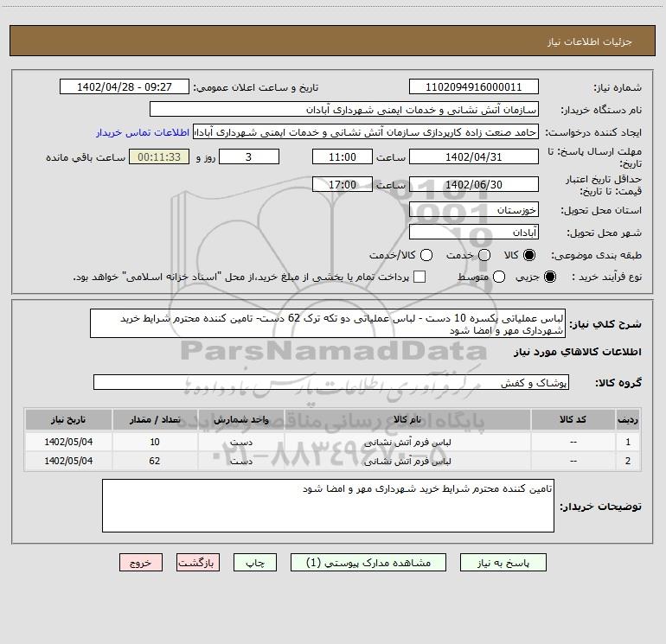Image resolution: width=666 pixels, height=644 pixels.
Task: Open the اطلاعات تماس خریدار link
Action: 143,132
